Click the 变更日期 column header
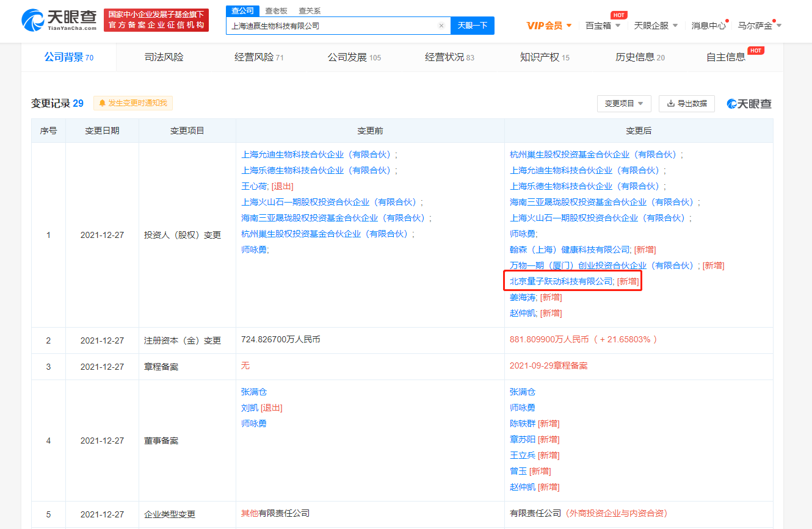The height and width of the screenshot is (529, 812). (102, 131)
